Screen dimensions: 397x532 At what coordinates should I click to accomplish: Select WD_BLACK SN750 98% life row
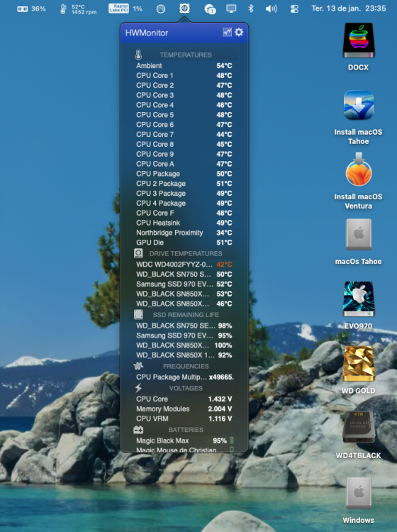click(184, 326)
